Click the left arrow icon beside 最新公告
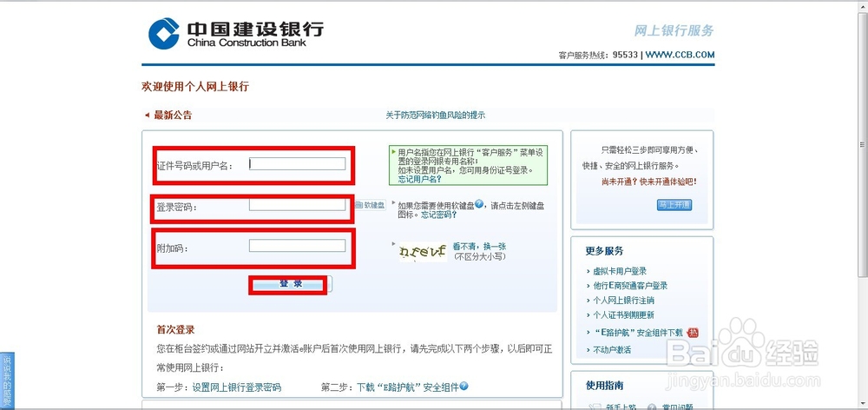868x410 pixels. [148, 116]
